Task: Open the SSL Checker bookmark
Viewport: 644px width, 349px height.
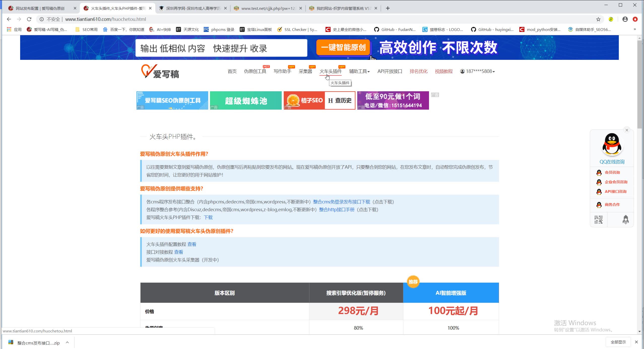Action: (x=297, y=29)
